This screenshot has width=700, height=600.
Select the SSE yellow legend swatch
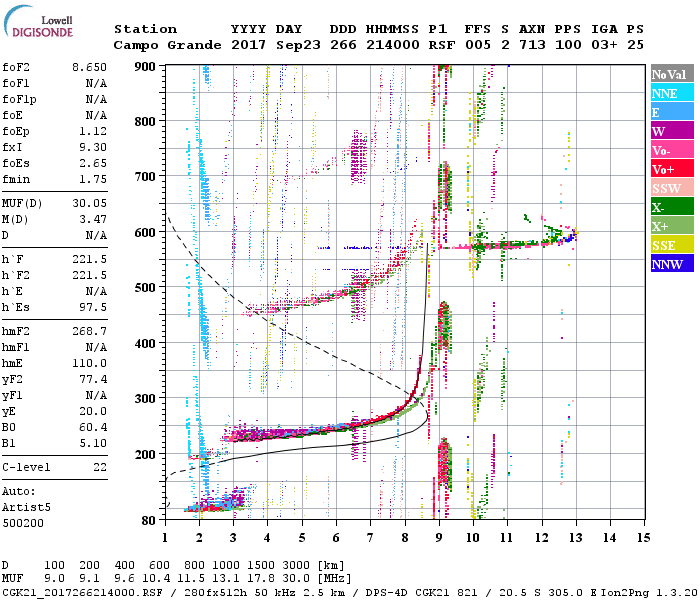pyautogui.click(x=672, y=245)
